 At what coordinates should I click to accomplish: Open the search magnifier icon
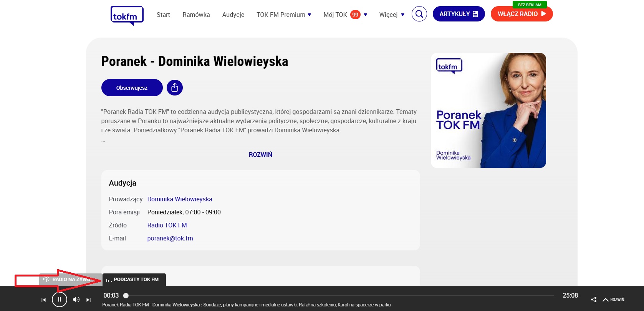419,14
